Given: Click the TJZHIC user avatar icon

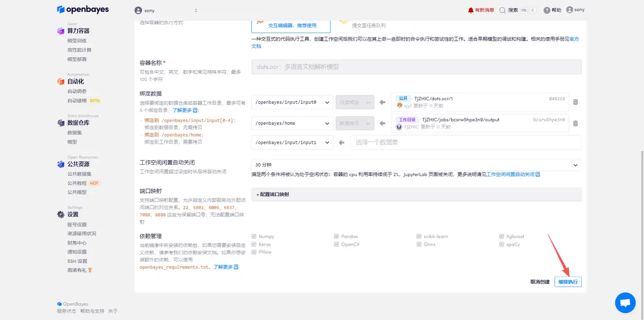Looking at the screenshot, I should click(399, 127).
